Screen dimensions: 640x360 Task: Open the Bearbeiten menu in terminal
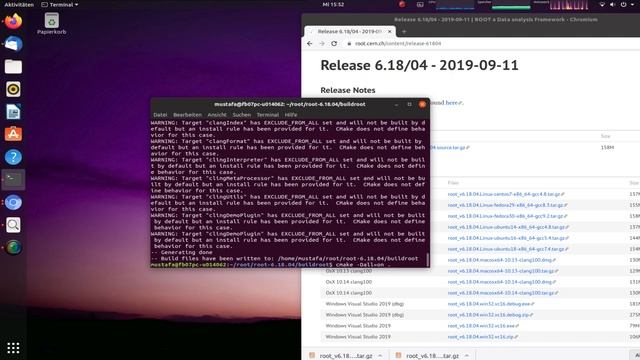click(187, 115)
